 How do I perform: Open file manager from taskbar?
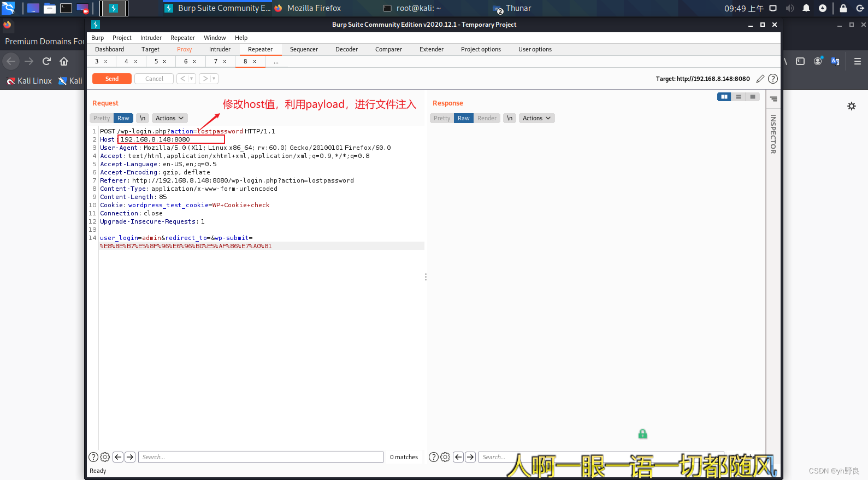(50, 8)
